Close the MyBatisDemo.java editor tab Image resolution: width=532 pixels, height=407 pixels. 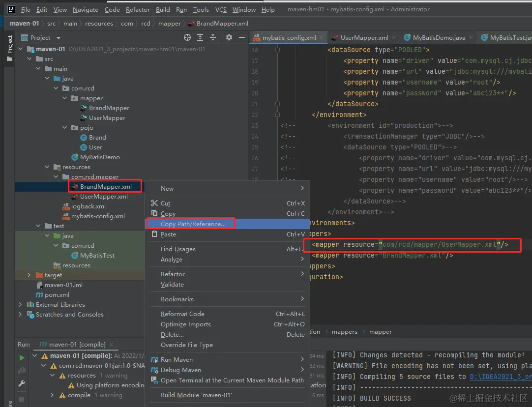(471, 37)
